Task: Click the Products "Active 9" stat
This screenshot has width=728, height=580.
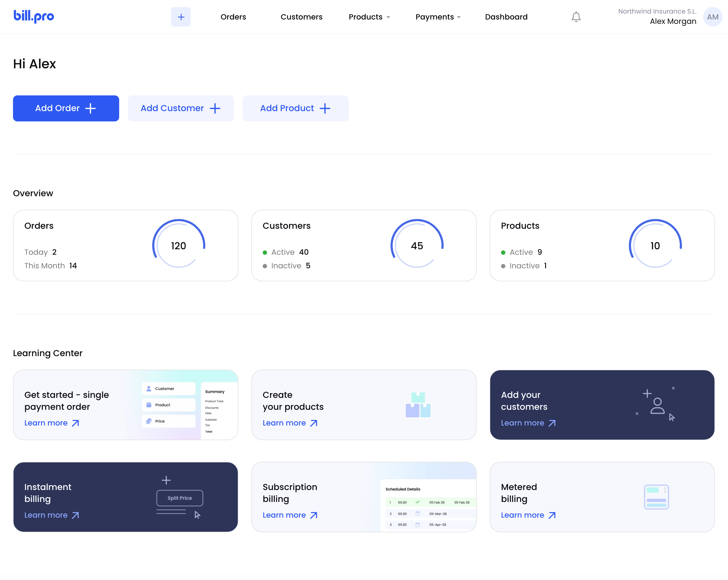Action: (x=522, y=252)
